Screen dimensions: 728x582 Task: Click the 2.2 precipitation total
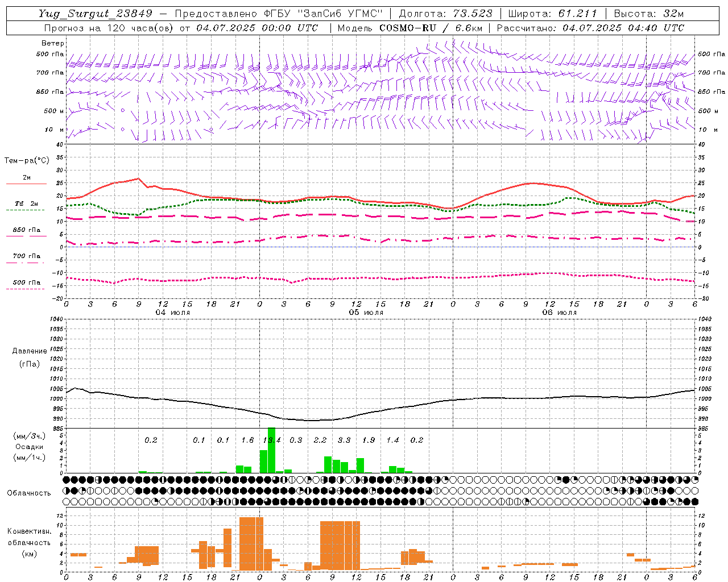pos(320,440)
